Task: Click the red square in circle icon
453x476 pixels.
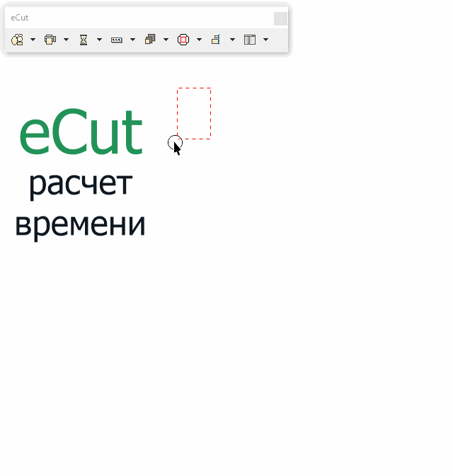Action: click(x=183, y=40)
